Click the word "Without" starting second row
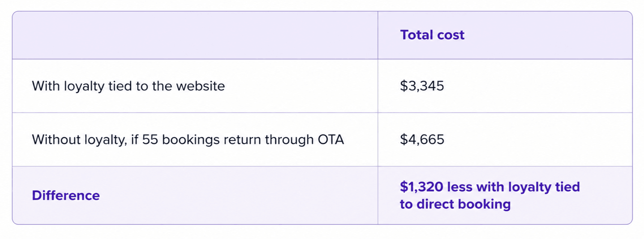 pos(56,140)
